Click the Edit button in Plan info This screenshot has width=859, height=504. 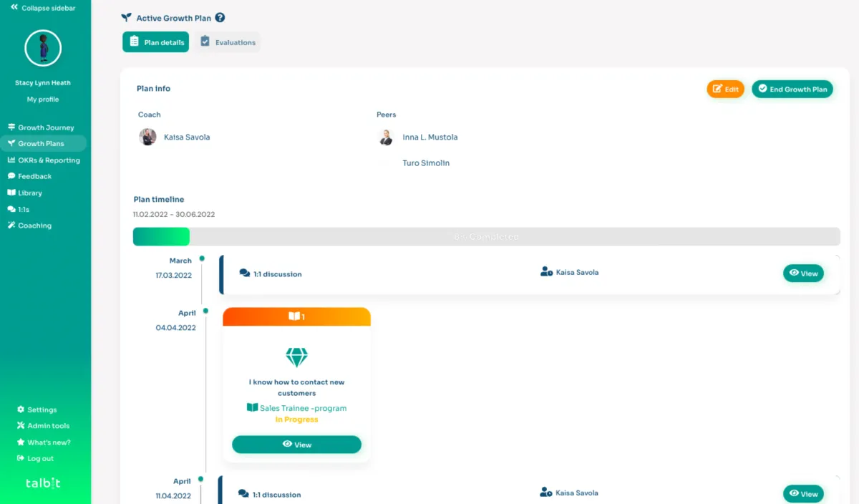pos(725,88)
